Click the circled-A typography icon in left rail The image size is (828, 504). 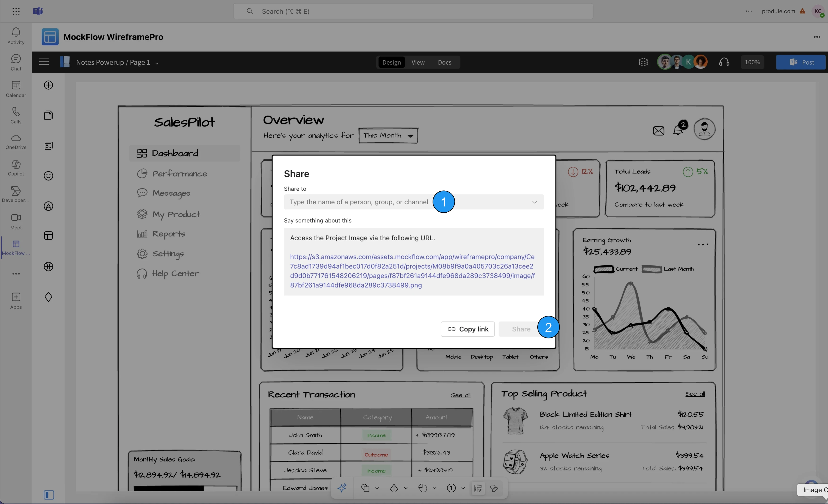click(48, 206)
